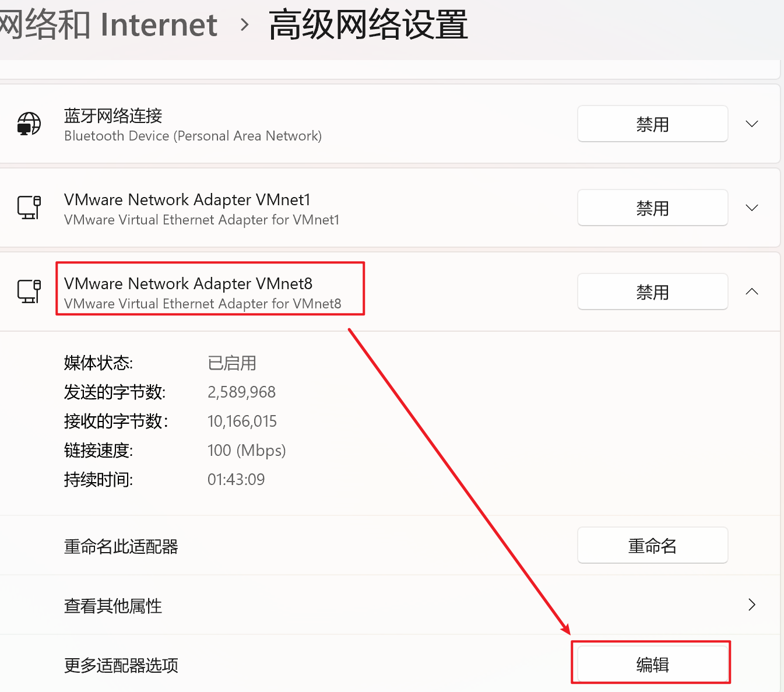Click the link speed value 100 (Mbps)
The image size is (784, 692).
(247, 451)
